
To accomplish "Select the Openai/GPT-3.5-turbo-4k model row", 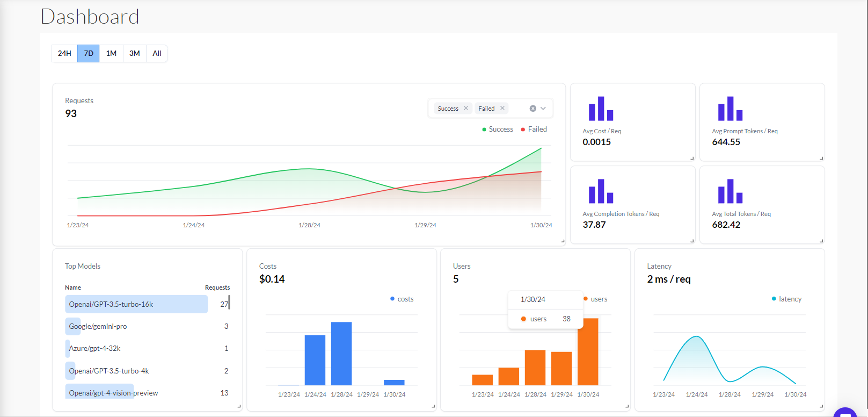I will click(x=147, y=371).
